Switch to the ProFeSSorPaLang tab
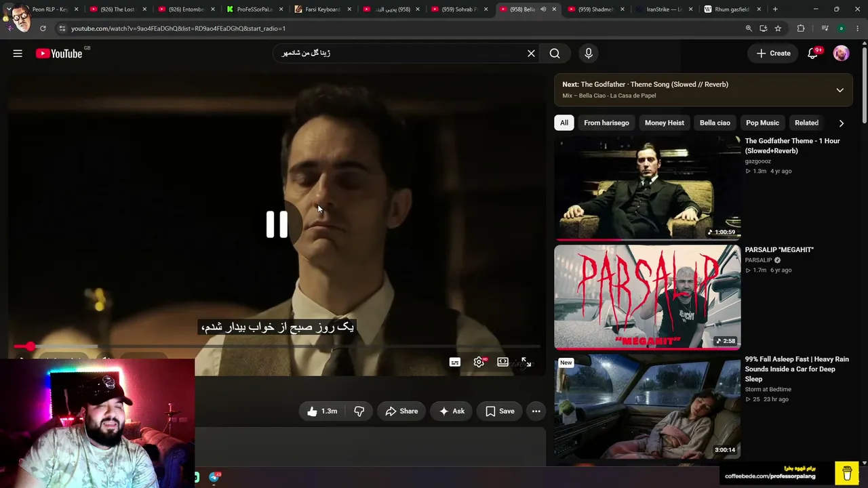Screen dimensions: 868x488 [254, 9]
